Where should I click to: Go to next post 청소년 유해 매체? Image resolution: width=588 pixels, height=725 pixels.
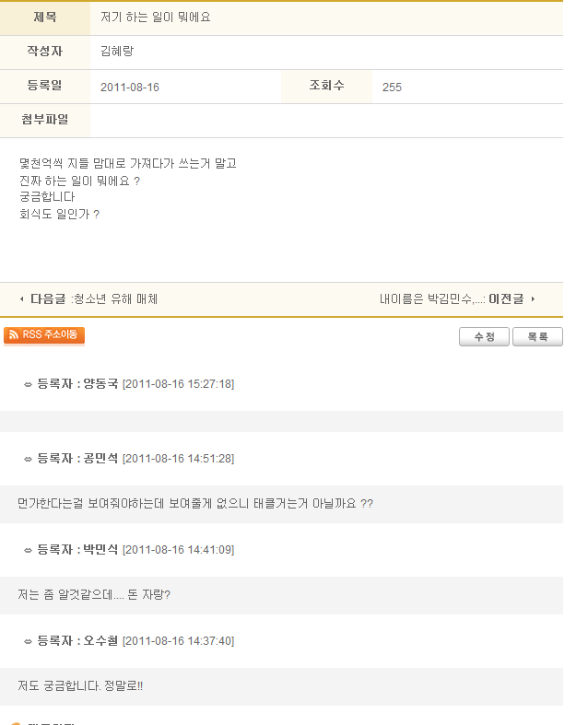pos(115,299)
